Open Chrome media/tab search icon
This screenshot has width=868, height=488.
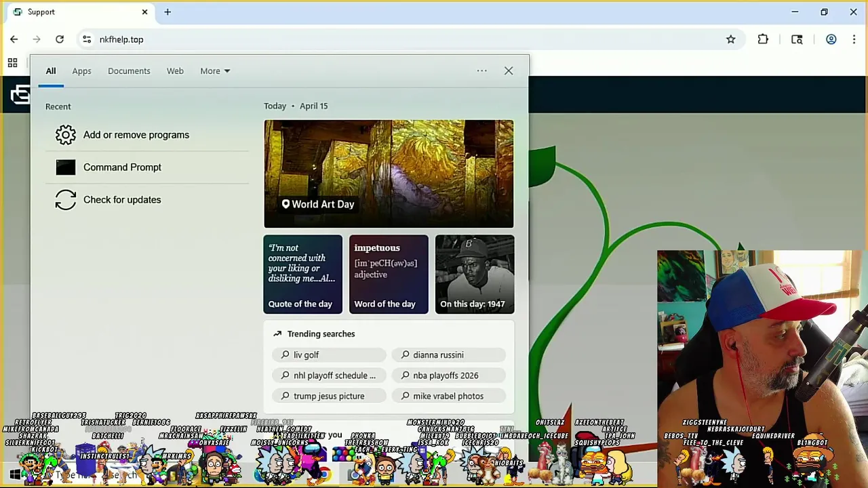(x=797, y=39)
